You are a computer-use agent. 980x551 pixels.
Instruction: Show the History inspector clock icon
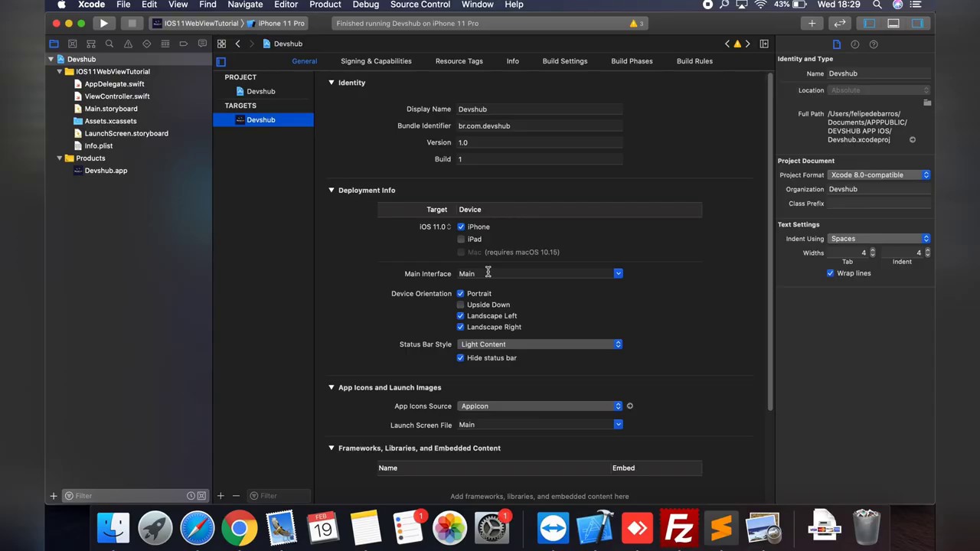point(855,44)
